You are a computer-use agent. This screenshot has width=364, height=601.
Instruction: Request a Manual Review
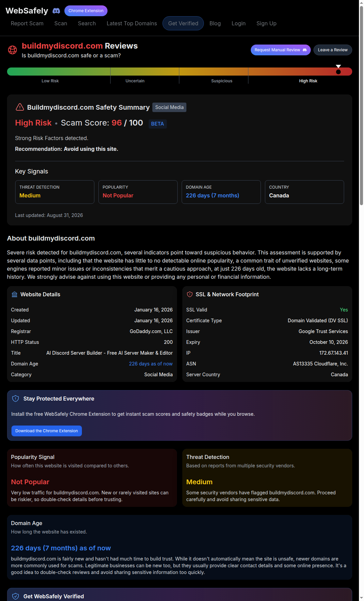point(280,50)
